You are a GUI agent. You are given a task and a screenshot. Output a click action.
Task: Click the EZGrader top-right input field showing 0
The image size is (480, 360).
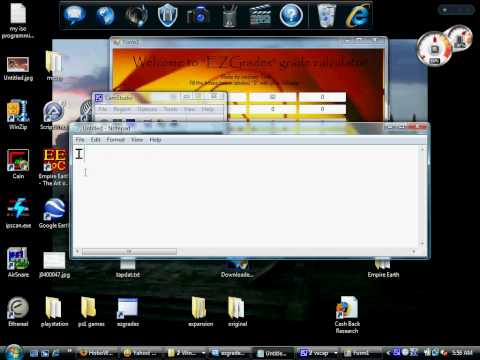tap(322, 97)
